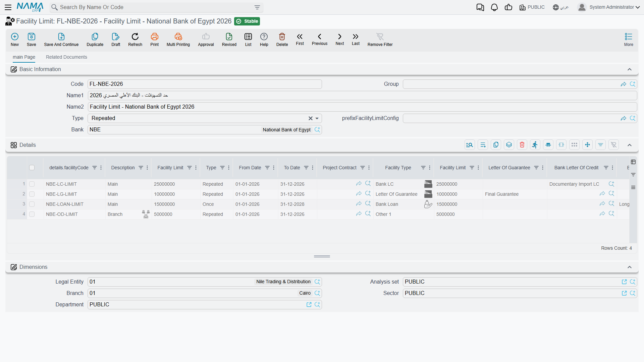Viewport: 644px width, 362px height.
Task: Collapse the Dimensions section
Action: (x=630, y=267)
